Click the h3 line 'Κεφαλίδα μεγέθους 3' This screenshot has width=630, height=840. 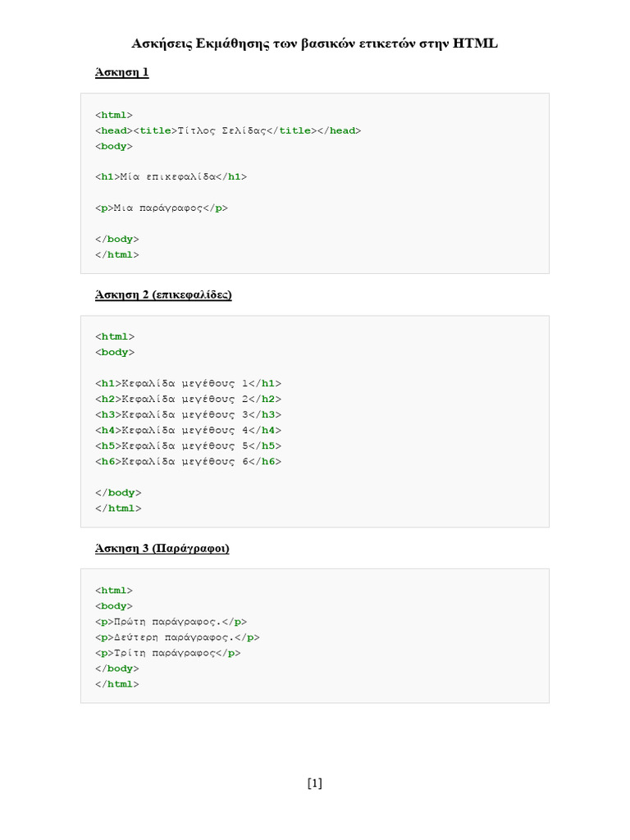pos(188,414)
